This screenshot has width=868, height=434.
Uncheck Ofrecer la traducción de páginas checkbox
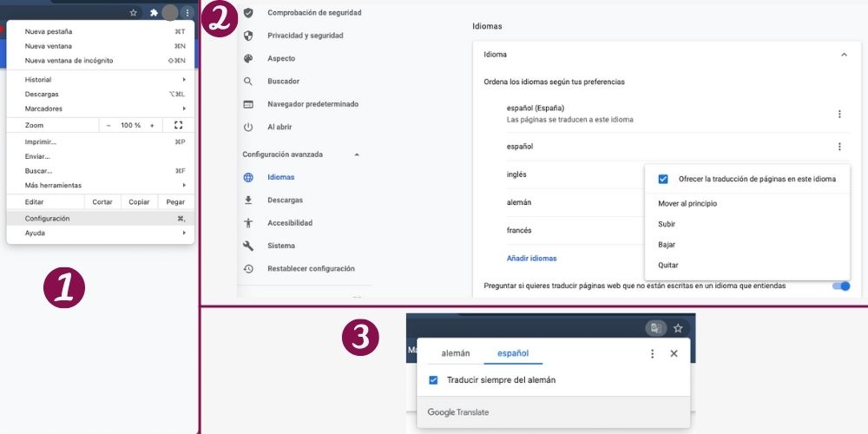pos(662,179)
